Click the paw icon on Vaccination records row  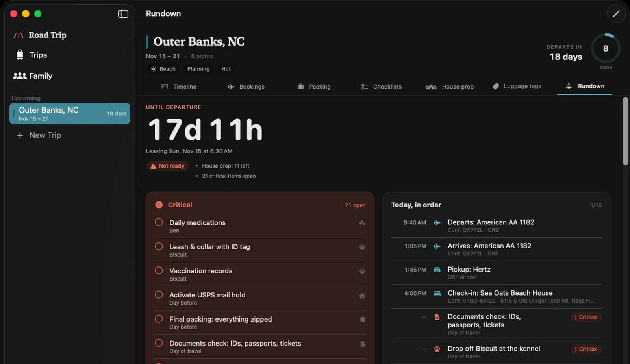coord(362,271)
